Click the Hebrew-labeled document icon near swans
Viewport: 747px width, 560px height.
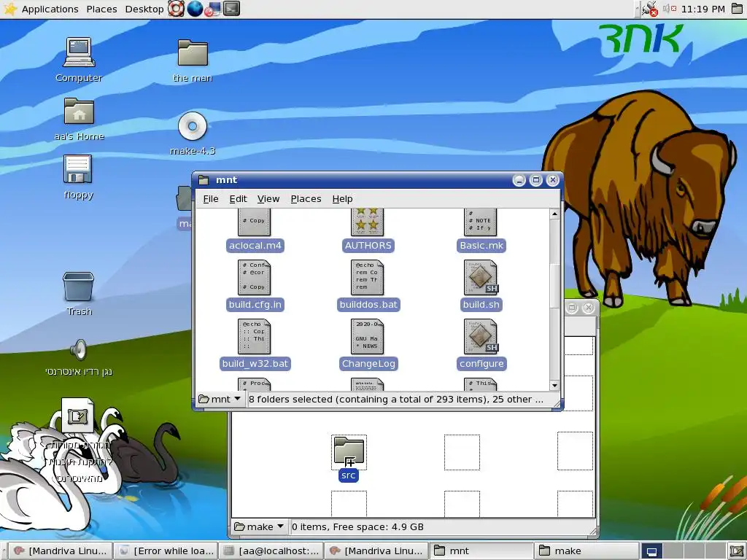pyautogui.click(x=78, y=416)
